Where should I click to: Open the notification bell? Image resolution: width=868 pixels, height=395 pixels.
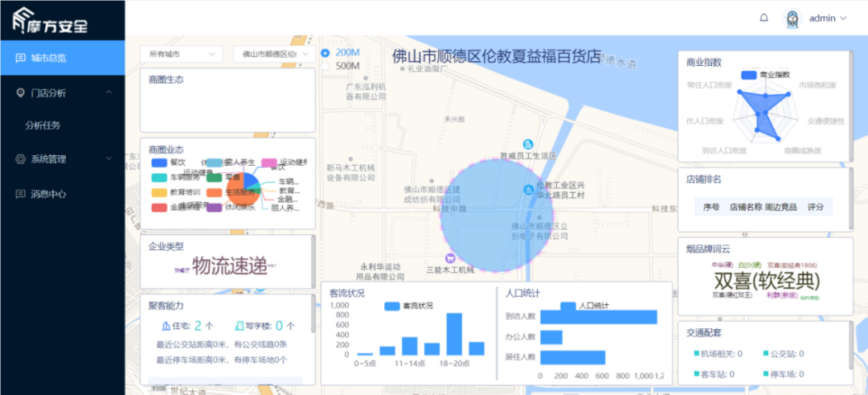(x=764, y=18)
